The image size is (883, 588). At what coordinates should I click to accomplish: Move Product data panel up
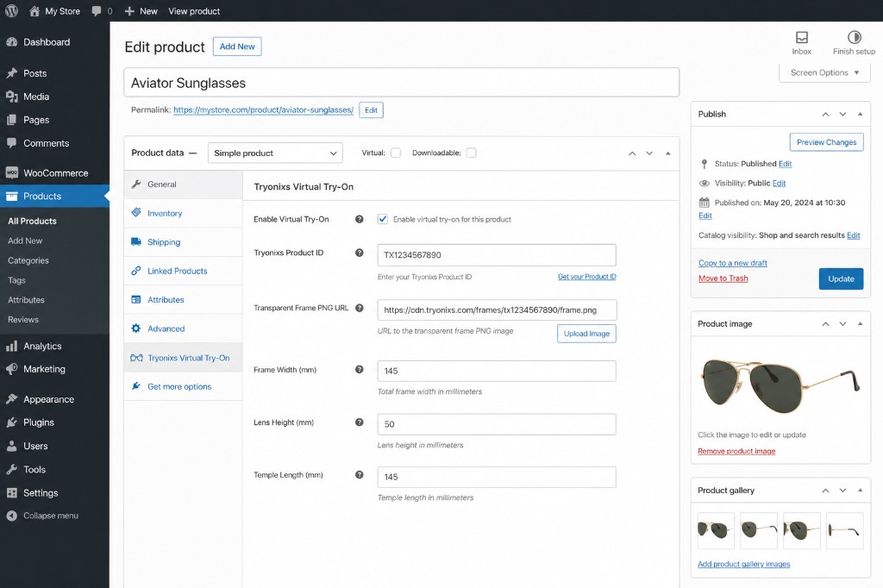632,153
